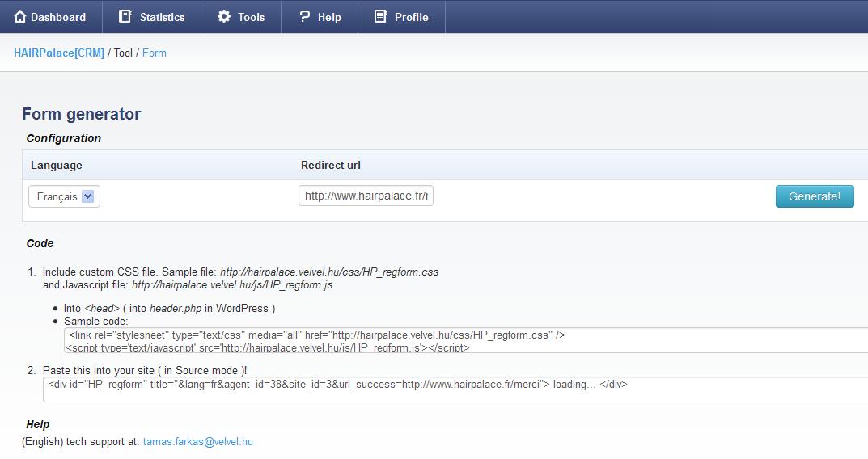Focus the Redirect url input field
Screen dimensions: 868x459
[366, 196]
